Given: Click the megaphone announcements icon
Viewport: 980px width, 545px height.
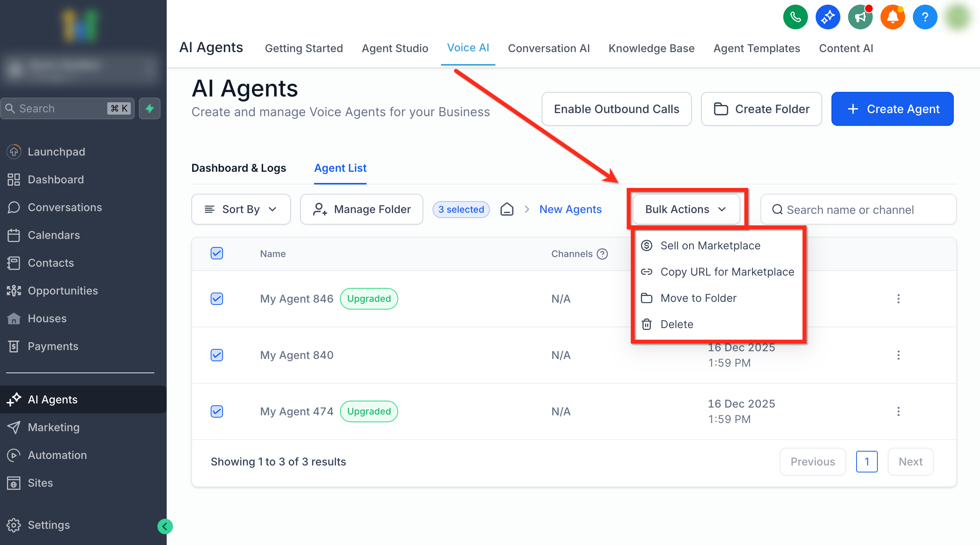Looking at the screenshot, I should tap(860, 17).
